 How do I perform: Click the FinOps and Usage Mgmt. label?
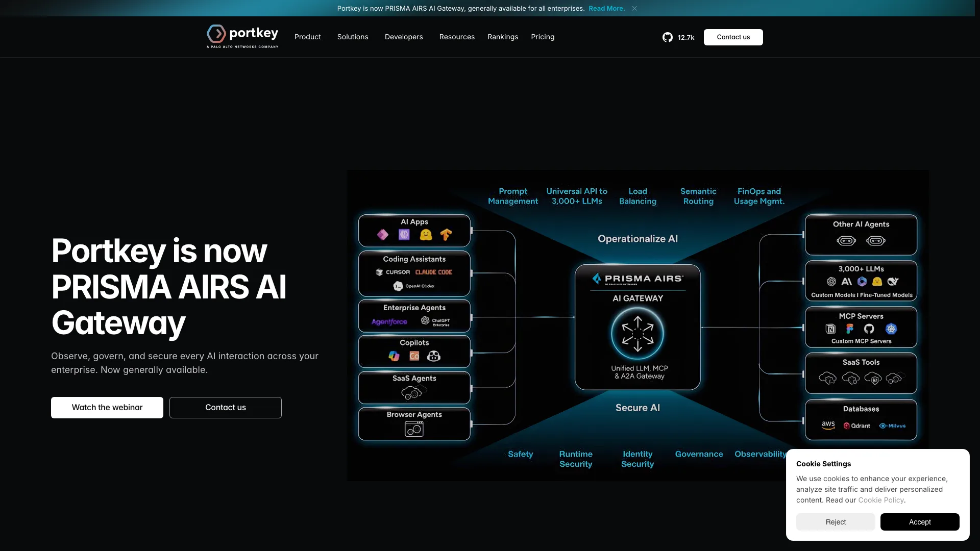(759, 196)
